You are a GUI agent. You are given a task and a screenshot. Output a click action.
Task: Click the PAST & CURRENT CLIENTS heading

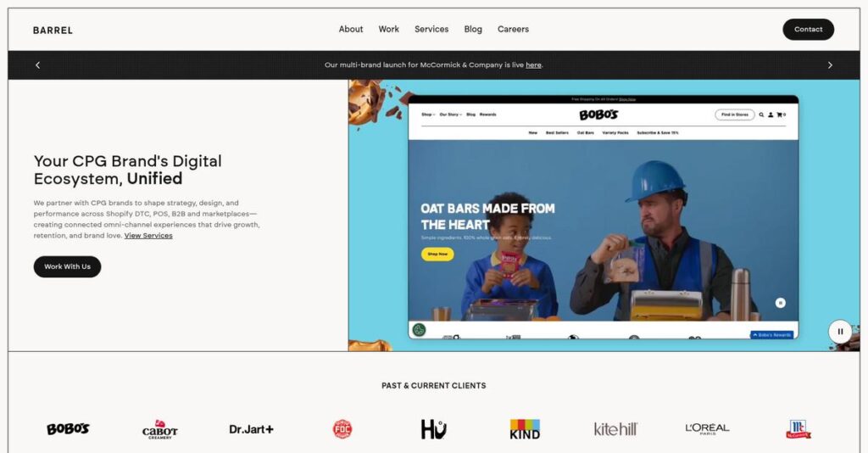point(433,385)
